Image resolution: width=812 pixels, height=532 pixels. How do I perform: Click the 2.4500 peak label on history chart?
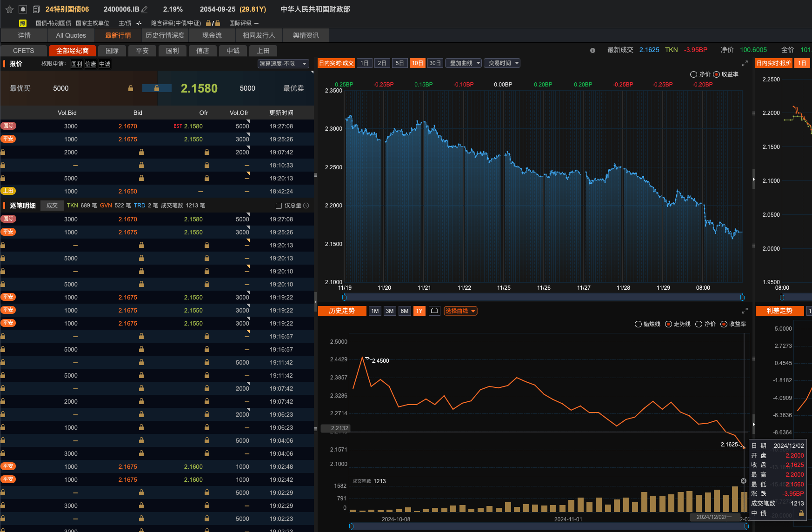pos(380,361)
